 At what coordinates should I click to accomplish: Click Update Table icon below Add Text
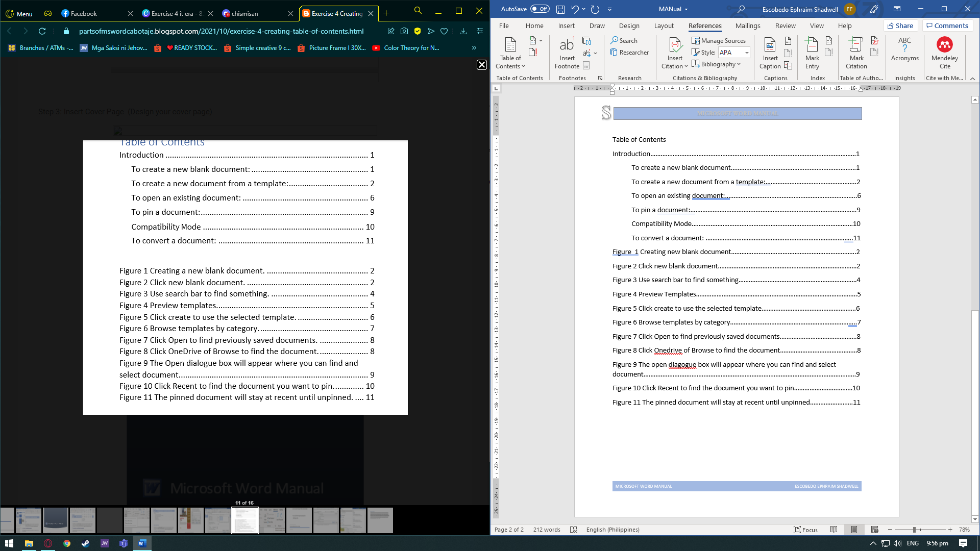point(533,52)
